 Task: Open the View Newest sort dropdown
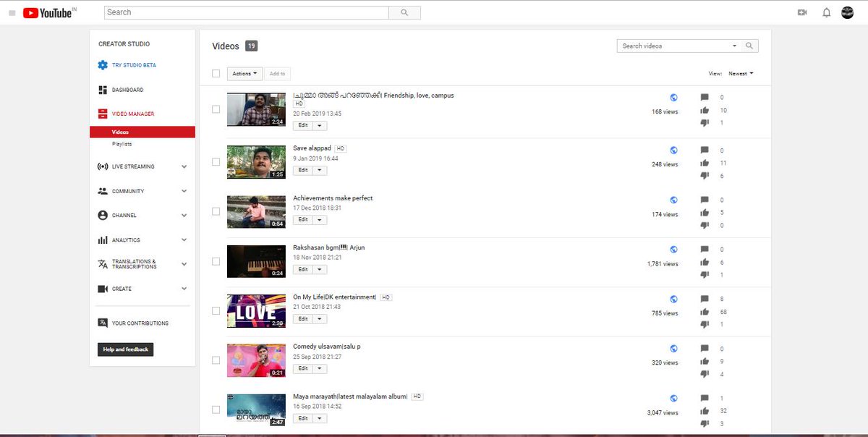[x=741, y=73]
